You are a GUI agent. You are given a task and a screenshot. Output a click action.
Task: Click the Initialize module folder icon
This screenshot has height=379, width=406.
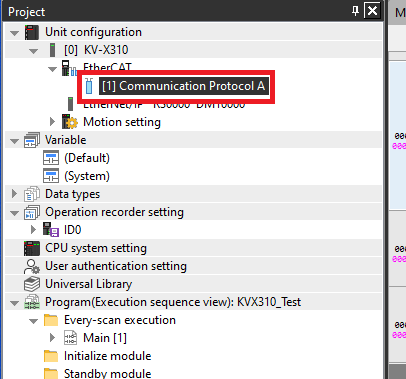coord(51,356)
